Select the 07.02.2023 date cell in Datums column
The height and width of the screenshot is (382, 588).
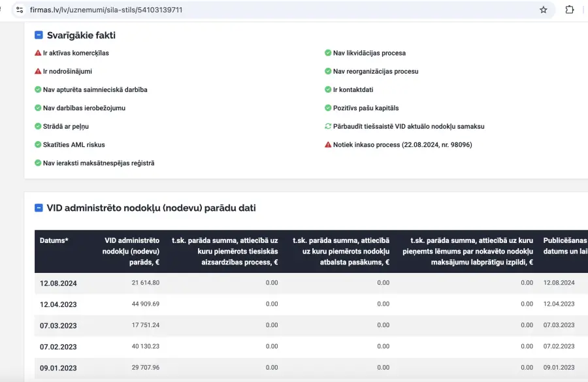(x=58, y=347)
